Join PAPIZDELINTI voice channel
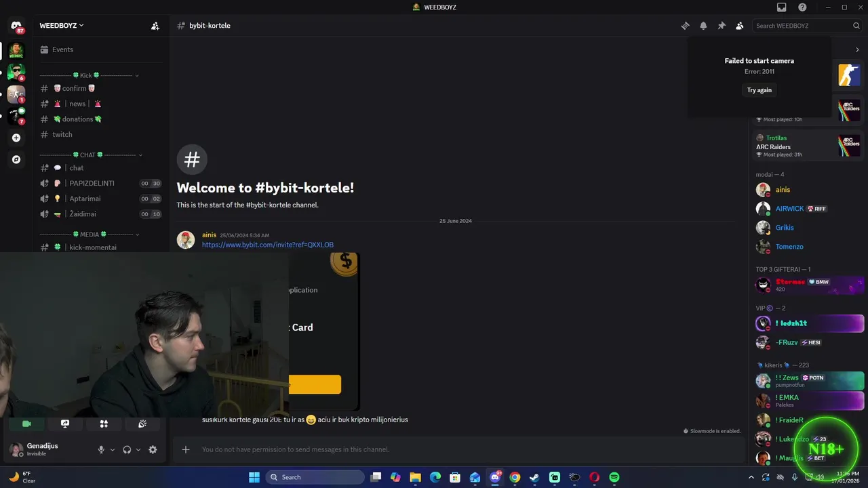 pos(102,184)
